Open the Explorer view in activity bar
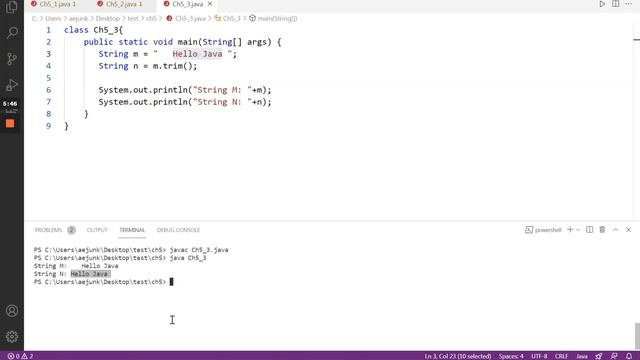640x360 pixels. [x=12, y=7]
